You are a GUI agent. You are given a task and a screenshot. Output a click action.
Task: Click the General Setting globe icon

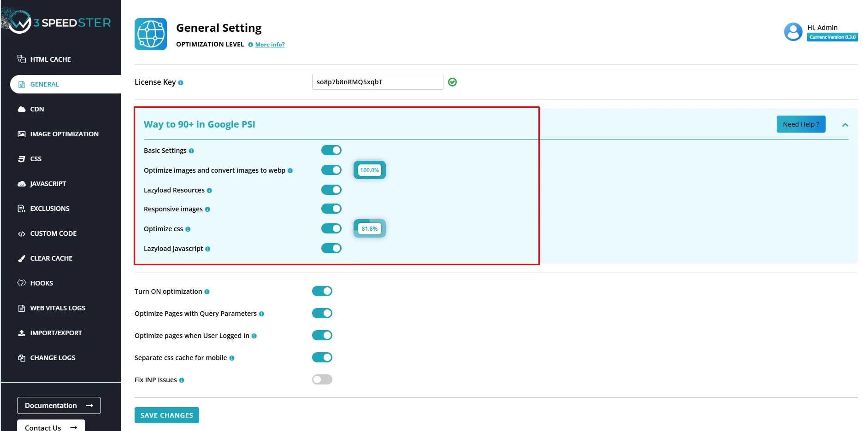(x=151, y=34)
